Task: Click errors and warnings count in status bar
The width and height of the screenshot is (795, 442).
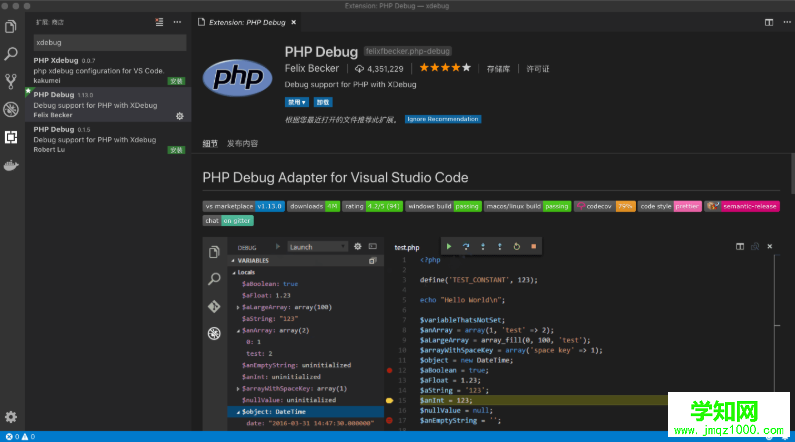Action: [20, 436]
